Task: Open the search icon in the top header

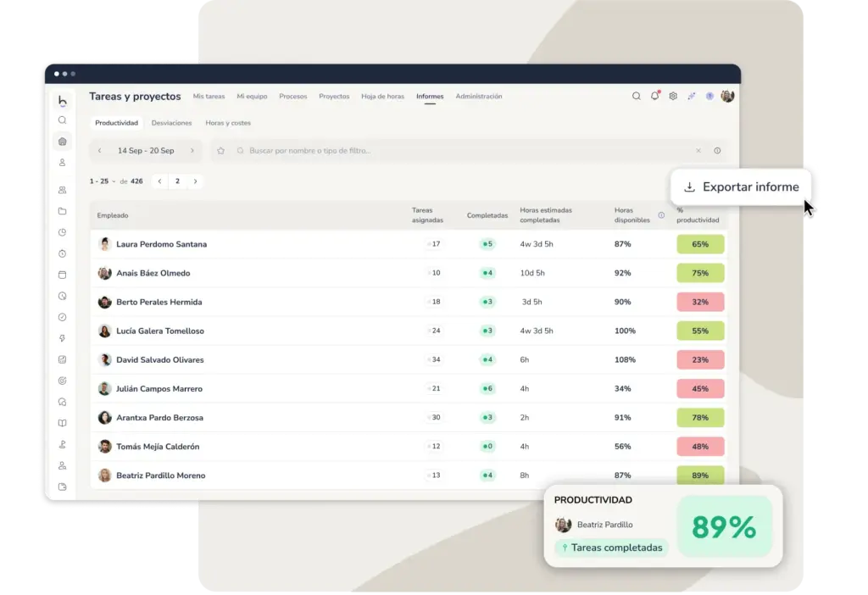Action: (x=637, y=97)
